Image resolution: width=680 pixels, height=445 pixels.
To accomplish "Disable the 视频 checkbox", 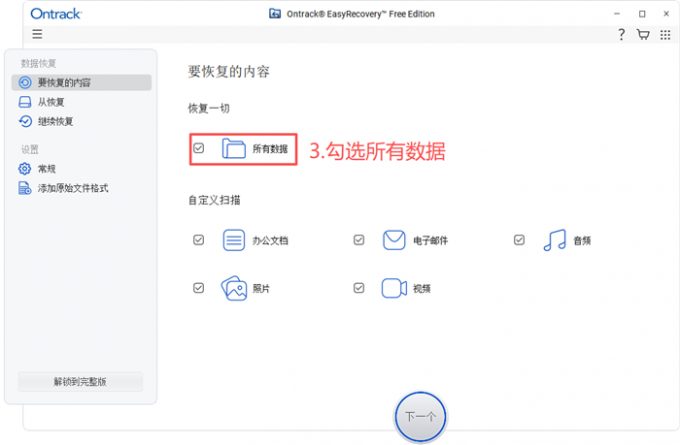I will (x=359, y=288).
